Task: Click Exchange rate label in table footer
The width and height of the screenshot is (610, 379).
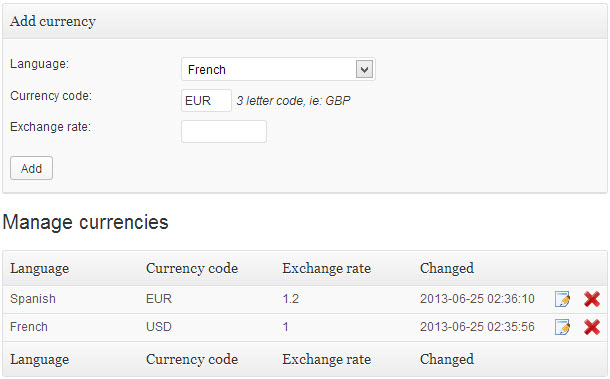Action: (326, 360)
